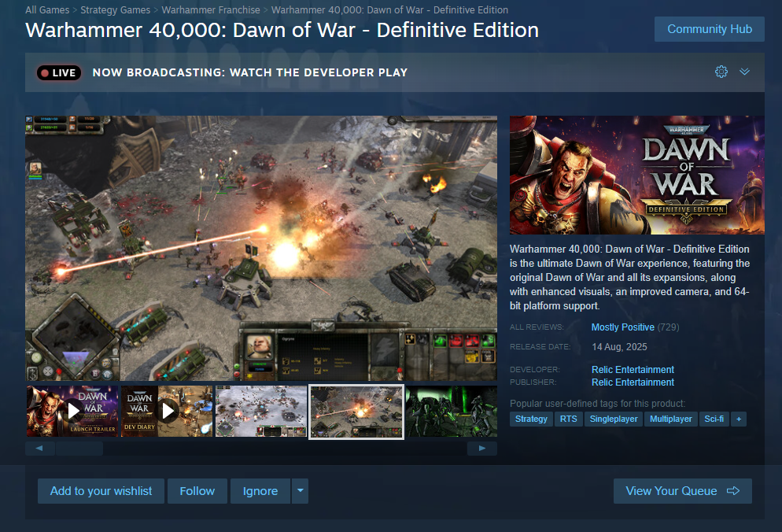Select the snowy battlefield screenshot thumbnail
782x532 pixels.
pyautogui.click(x=261, y=412)
